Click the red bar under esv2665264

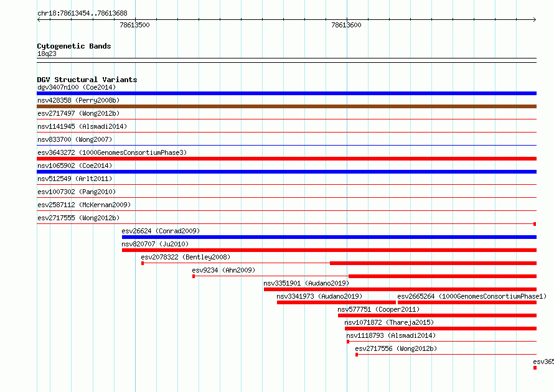click(467, 302)
